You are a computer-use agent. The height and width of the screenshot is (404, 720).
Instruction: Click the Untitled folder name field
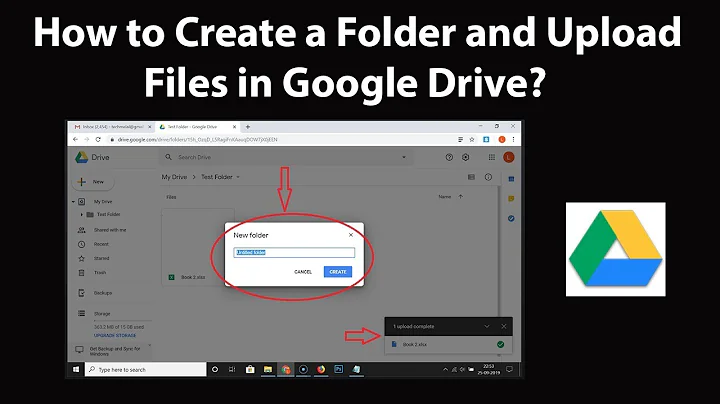[x=294, y=252]
